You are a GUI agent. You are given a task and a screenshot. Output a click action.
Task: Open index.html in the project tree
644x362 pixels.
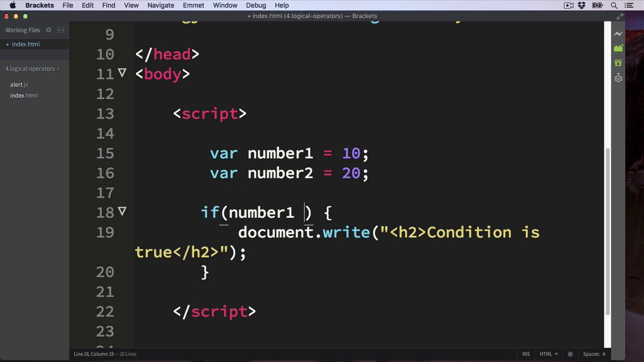click(24, 96)
